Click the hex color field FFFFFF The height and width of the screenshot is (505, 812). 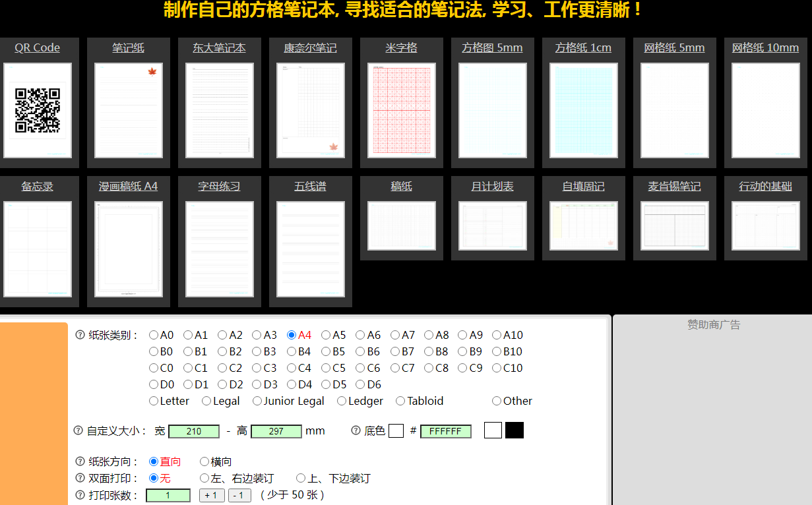coord(445,431)
